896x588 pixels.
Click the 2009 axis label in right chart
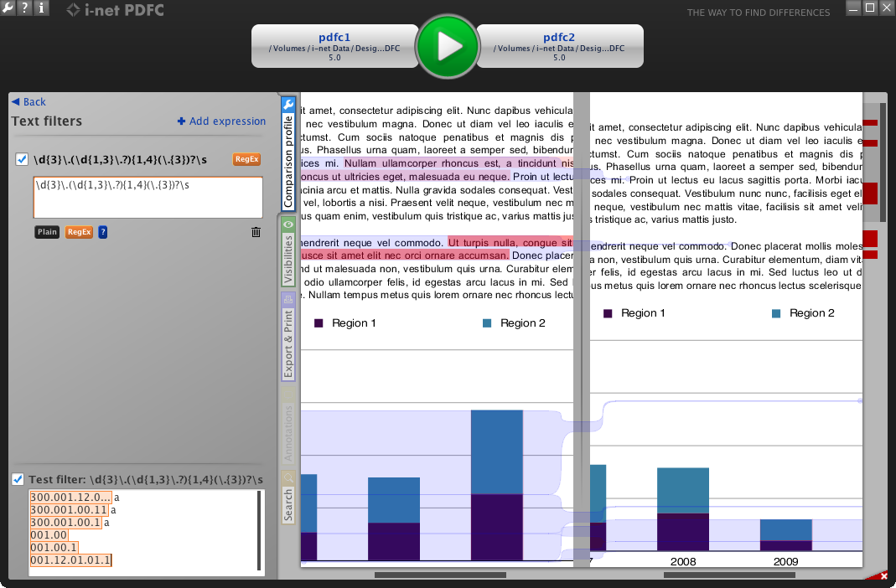(785, 561)
